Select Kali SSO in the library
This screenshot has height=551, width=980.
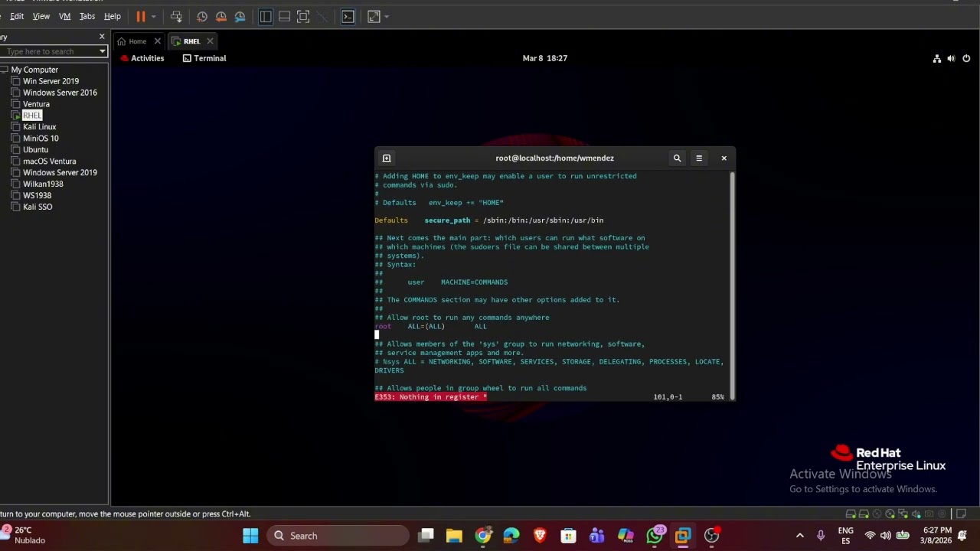pyautogui.click(x=38, y=207)
